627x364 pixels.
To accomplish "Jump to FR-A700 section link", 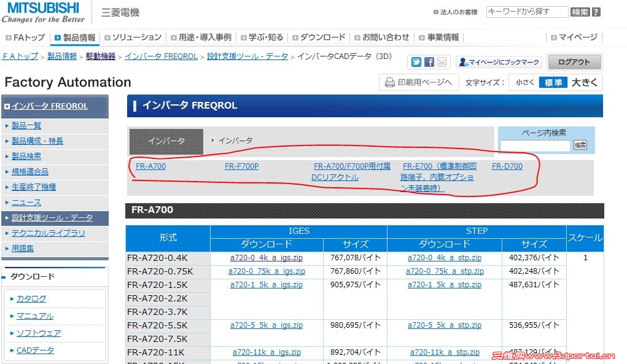I will tap(150, 166).
